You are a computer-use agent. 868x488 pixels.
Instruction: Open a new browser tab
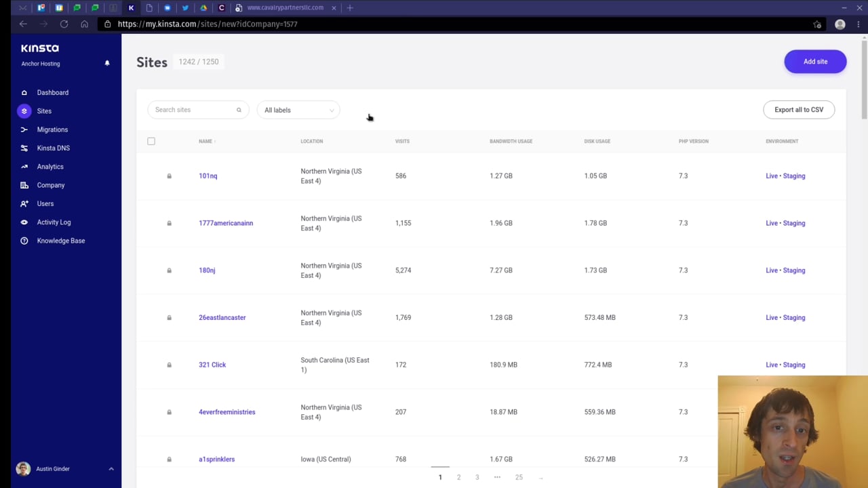tap(350, 8)
